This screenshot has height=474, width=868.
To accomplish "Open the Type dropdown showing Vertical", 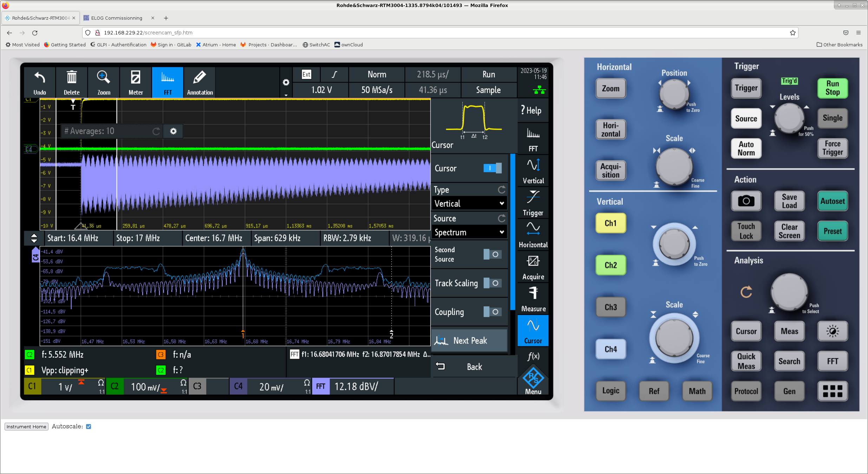I will pyautogui.click(x=469, y=203).
